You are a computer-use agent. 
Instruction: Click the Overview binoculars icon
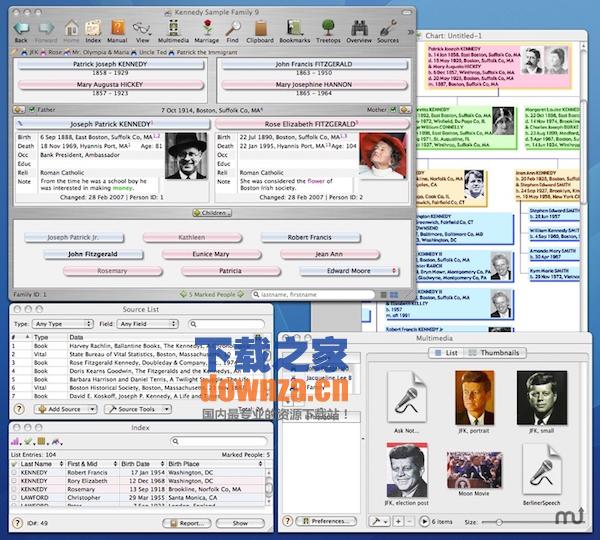tap(358, 29)
